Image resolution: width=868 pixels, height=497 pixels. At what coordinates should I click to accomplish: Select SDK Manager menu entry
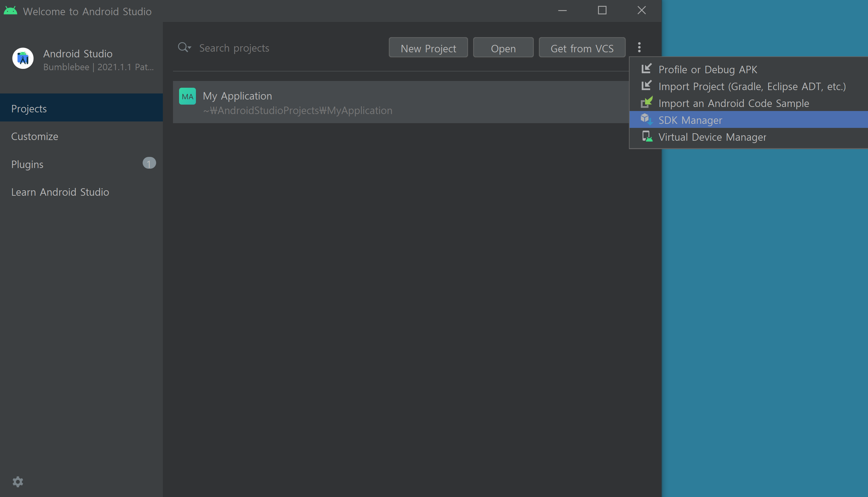pyautogui.click(x=690, y=120)
